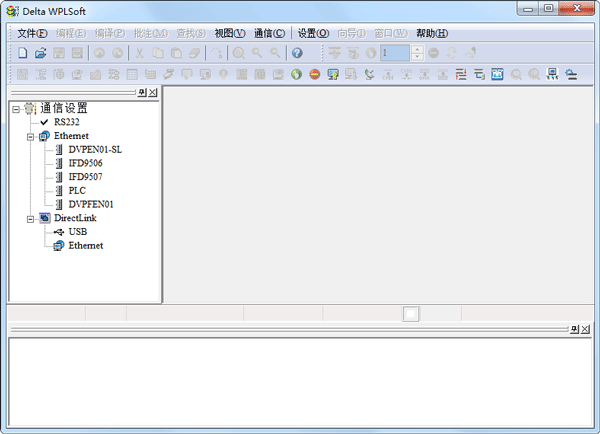Collapse the 通信设置 root tree node
Image resolution: width=600 pixels, height=434 pixels.
(x=16, y=108)
